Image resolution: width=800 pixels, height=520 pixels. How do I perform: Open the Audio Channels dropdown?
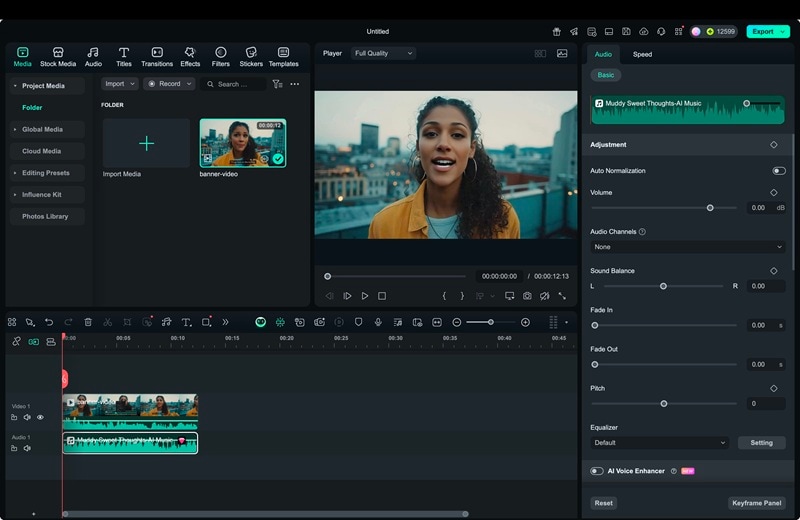point(687,246)
